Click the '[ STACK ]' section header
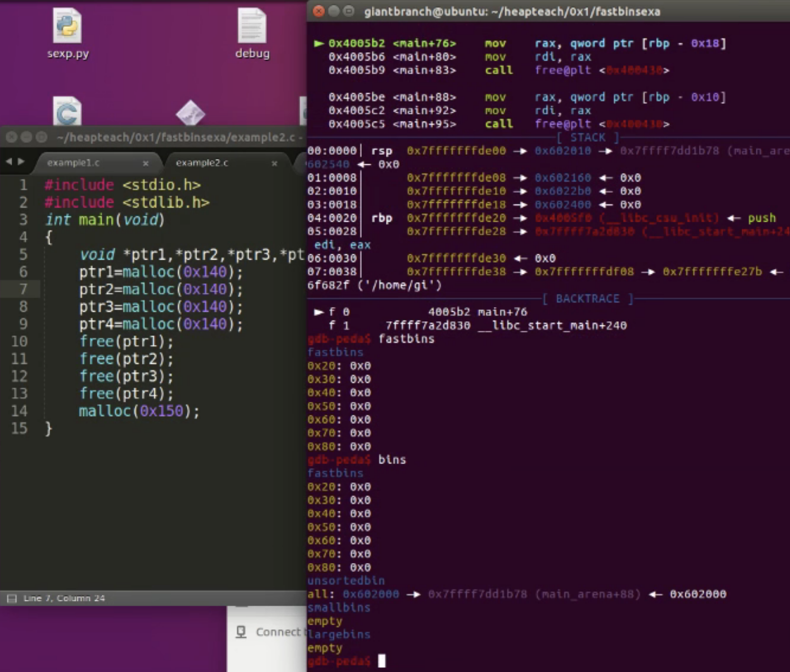The width and height of the screenshot is (790, 672). (x=588, y=137)
